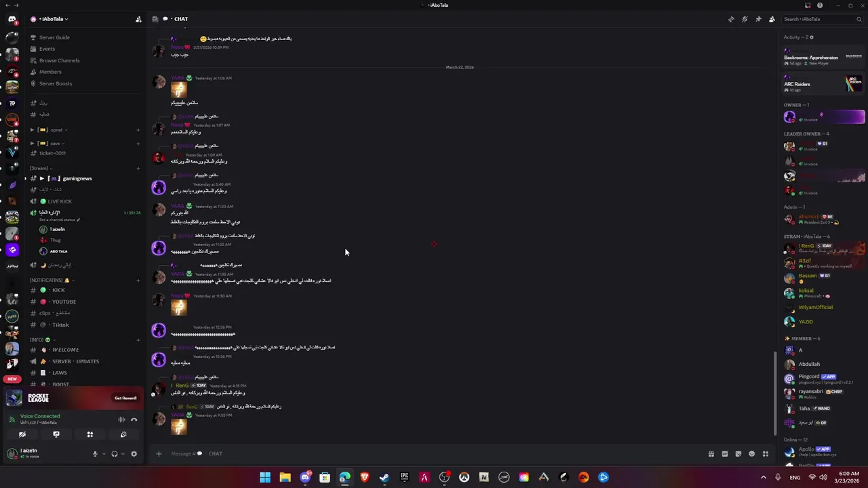868x488 pixels.
Task: Show hidden tray icons arrow
Action: [763, 477]
